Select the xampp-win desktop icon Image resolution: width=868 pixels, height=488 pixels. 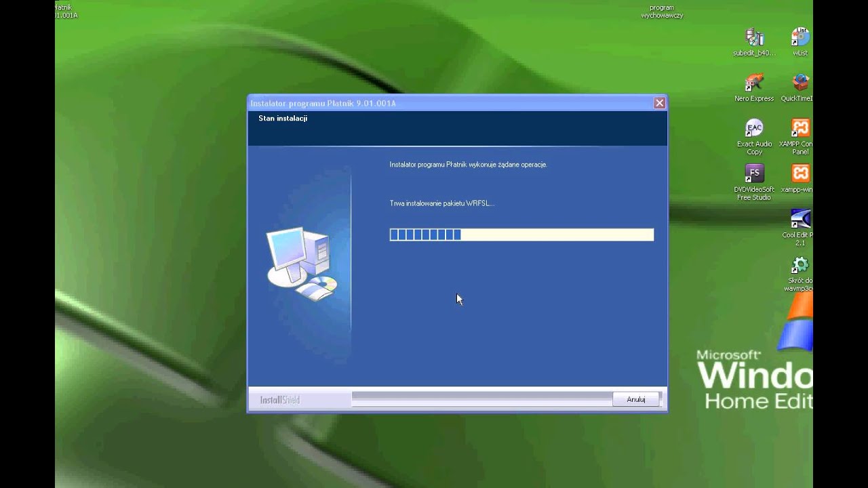[x=798, y=178]
